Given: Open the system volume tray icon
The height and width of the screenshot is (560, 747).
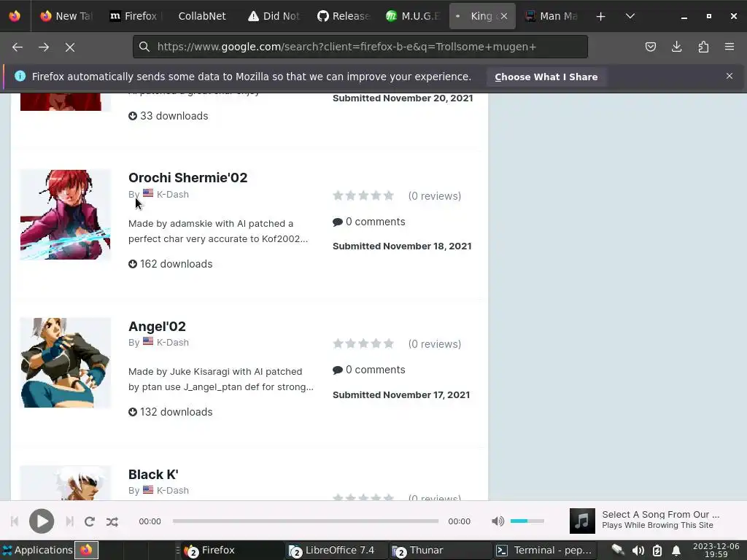Looking at the screenshot, I should (638, 551).
